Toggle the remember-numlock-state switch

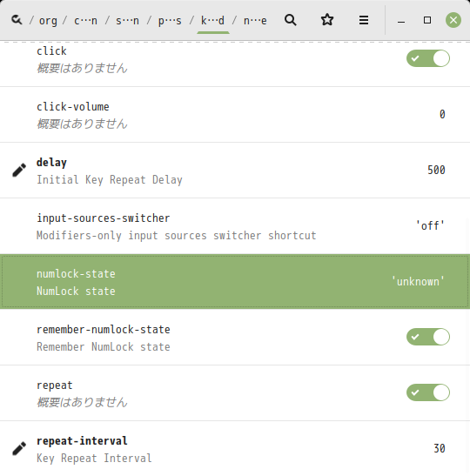428,337
